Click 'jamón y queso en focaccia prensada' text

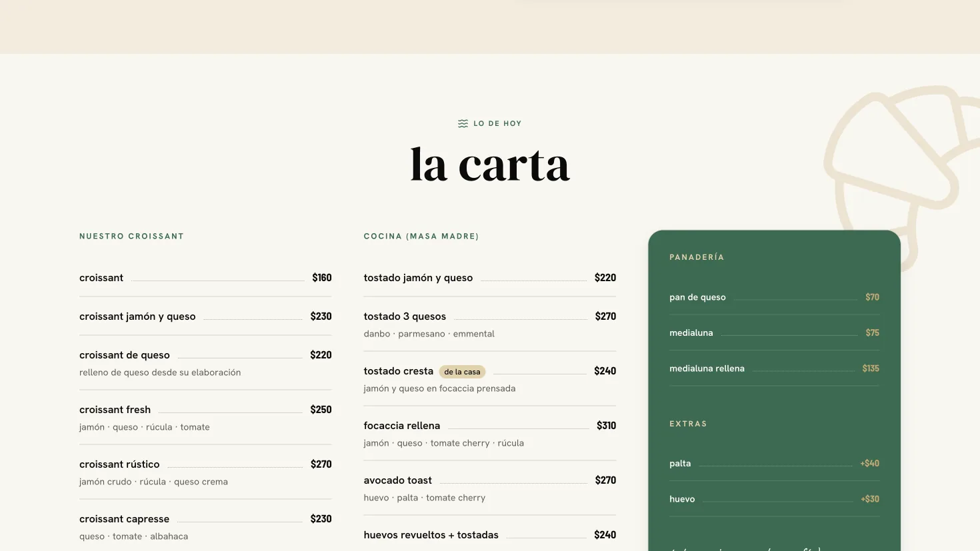tap(439, 388)
